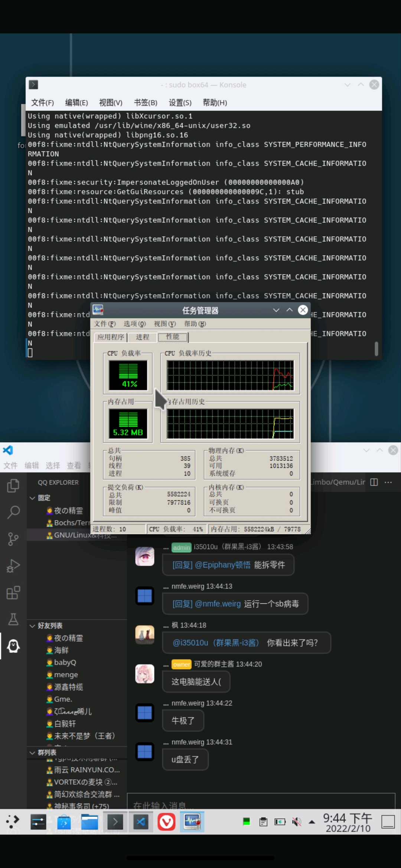The width and height of the screenshot is (401, 868).
Task: Open the more actions ellipsis in VS Code editor
Action: click(x=388, y=482)
